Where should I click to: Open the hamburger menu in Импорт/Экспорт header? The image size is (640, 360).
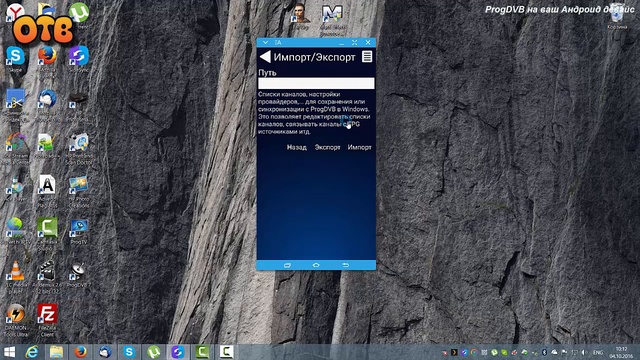(x=367, y=57)
